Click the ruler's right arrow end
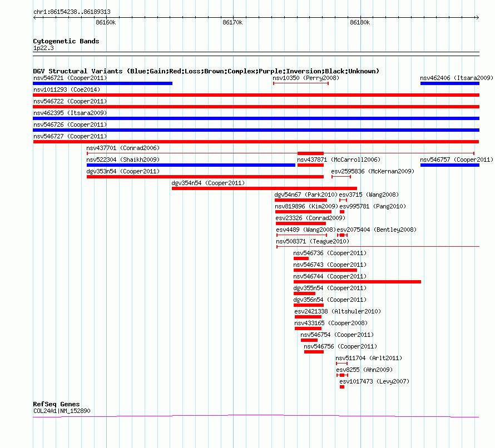 pyautogui.click(x=477, y=17)
